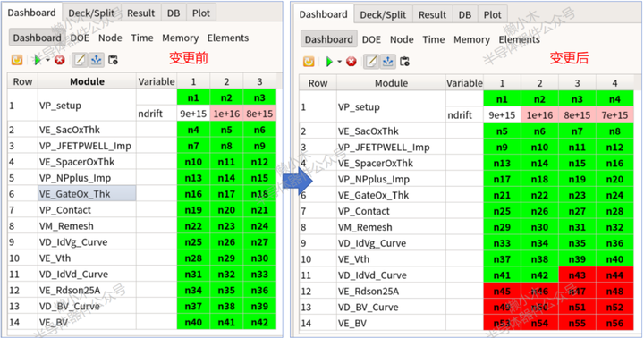
Task: Select Time view in right window
Action: [x=434, y=39]
